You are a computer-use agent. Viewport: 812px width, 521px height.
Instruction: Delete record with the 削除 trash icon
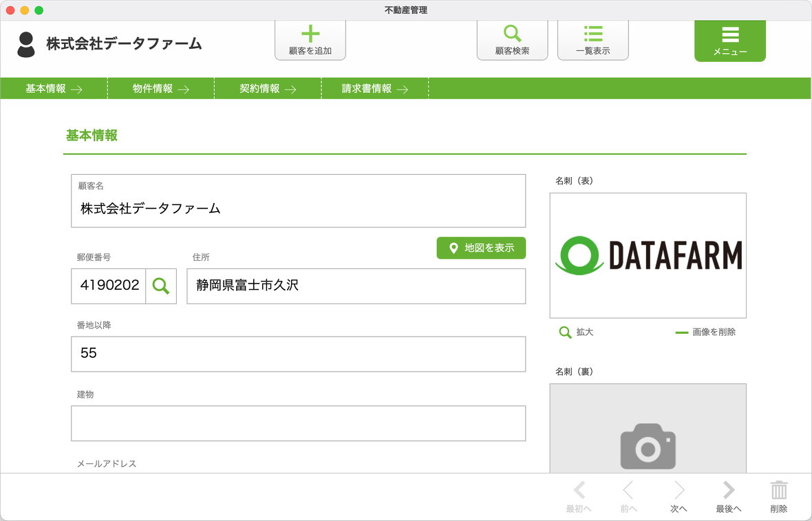(778, 496)
